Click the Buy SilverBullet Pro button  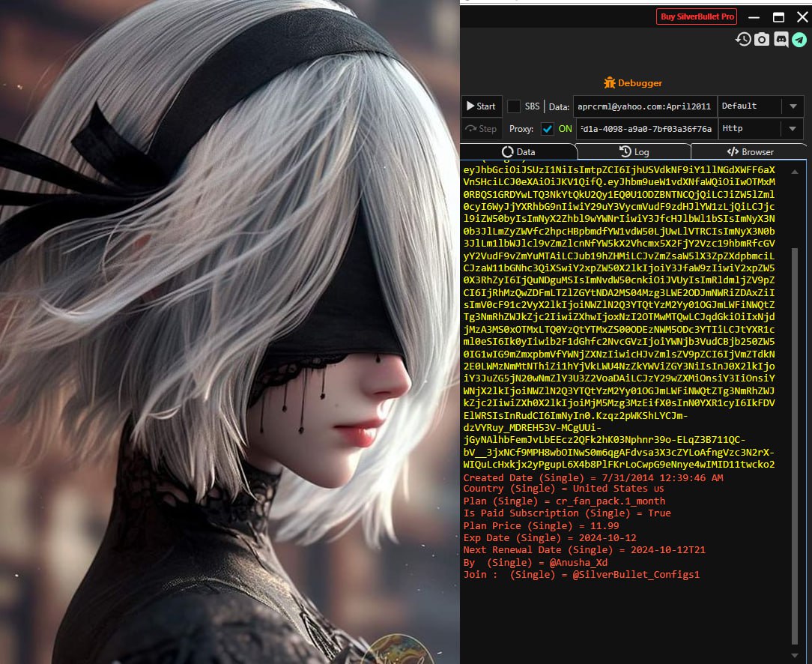pyautogui.click(x=697, y=16)
